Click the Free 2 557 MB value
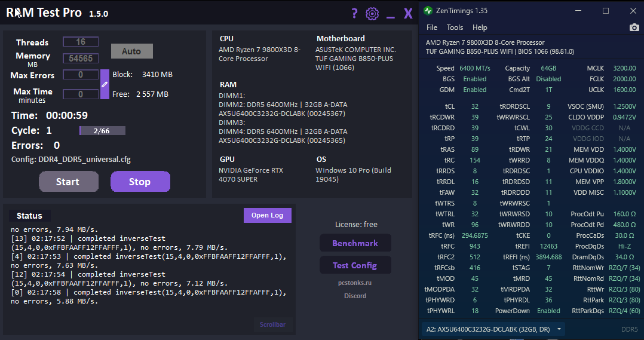The width and height of the screenshot is (644, 340). pyautogui.click(x=152, y=94)
